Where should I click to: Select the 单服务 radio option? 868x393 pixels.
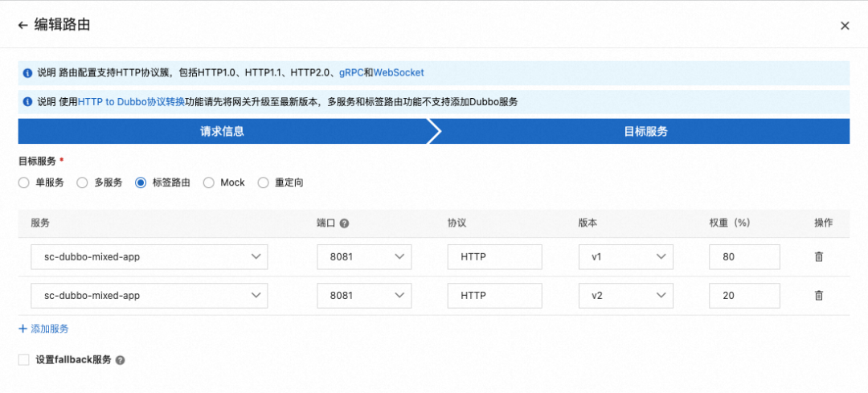click(x=24, y=182)
